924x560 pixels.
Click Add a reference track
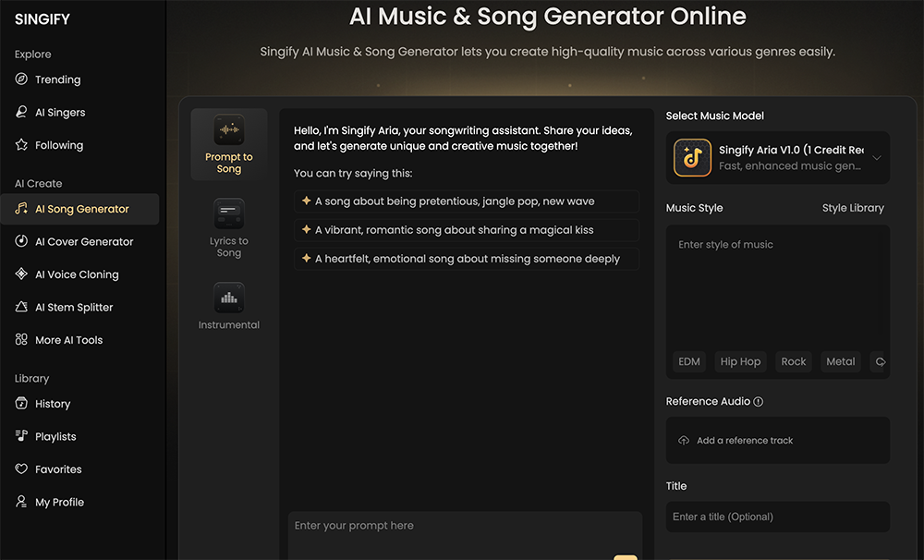(x=778, y=441)
